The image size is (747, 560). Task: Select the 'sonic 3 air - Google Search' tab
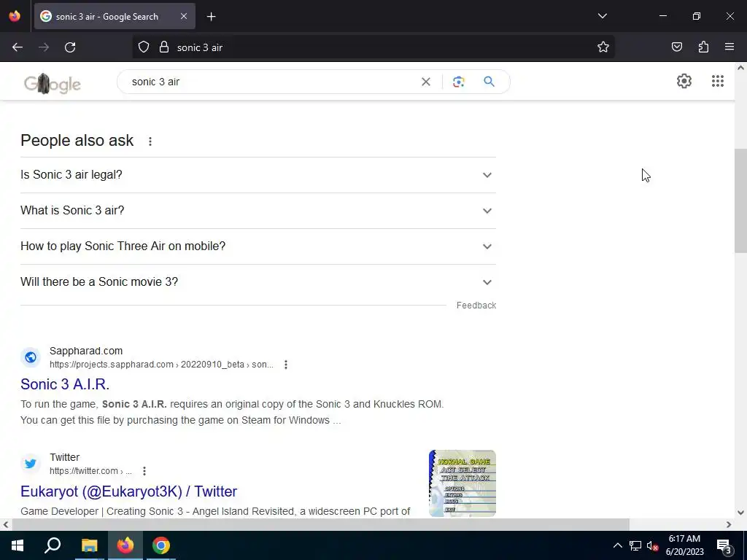pos(115,17)
